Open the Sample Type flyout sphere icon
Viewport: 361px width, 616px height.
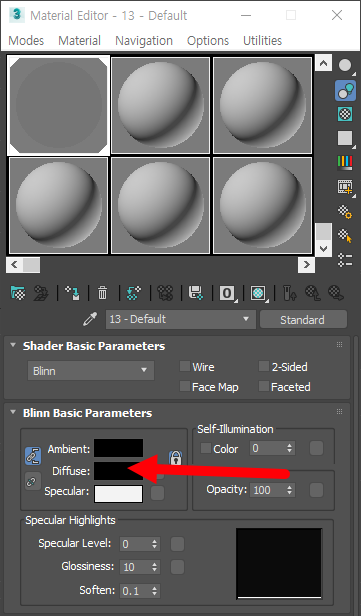point(345,66)
